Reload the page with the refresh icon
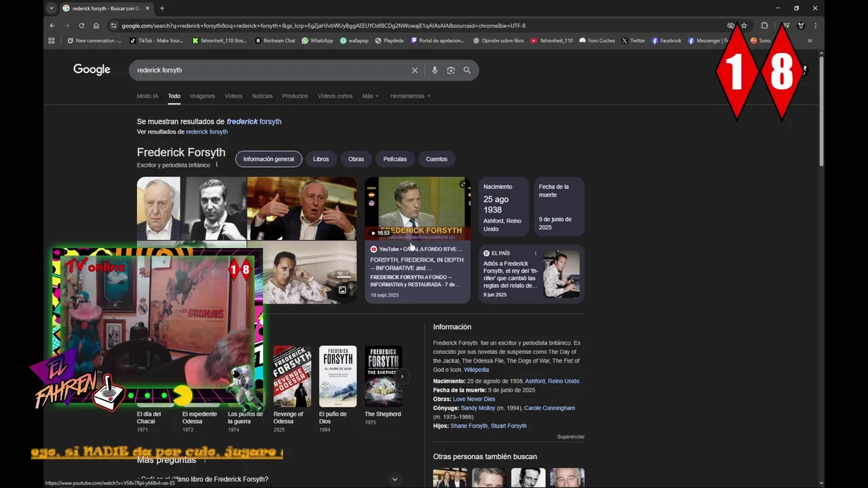868x488 pixels. tap(81, 26)
